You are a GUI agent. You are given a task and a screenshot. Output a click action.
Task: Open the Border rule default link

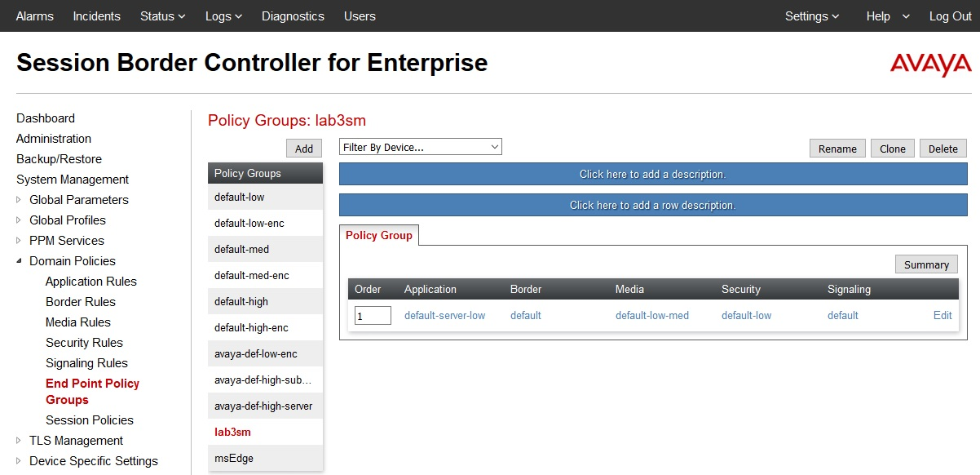(x=526, y=315)
